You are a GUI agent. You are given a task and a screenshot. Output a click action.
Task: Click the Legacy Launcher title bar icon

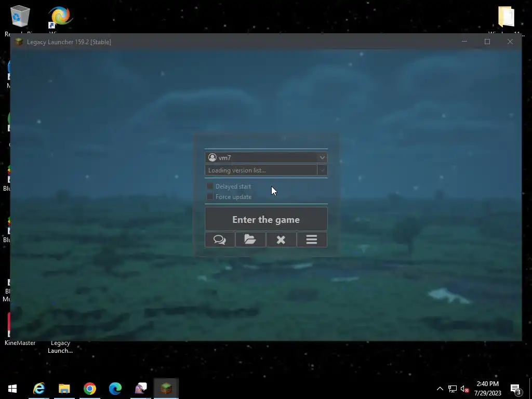pos(19,42)
